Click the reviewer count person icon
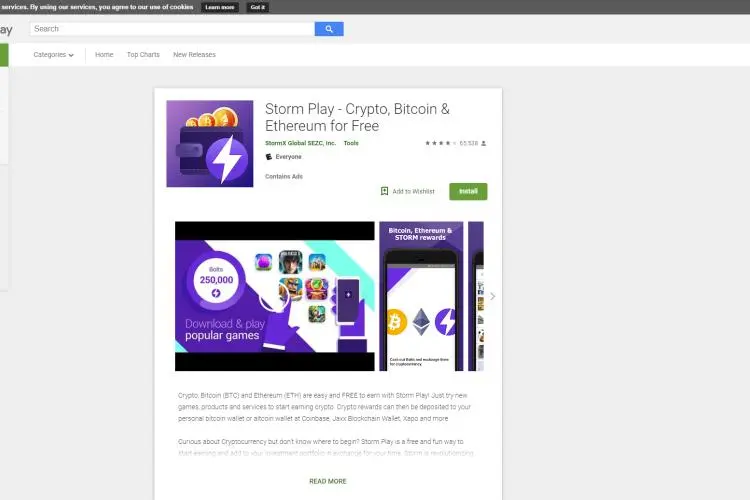Viewport: 750px width, 500px height. point(484,143)
